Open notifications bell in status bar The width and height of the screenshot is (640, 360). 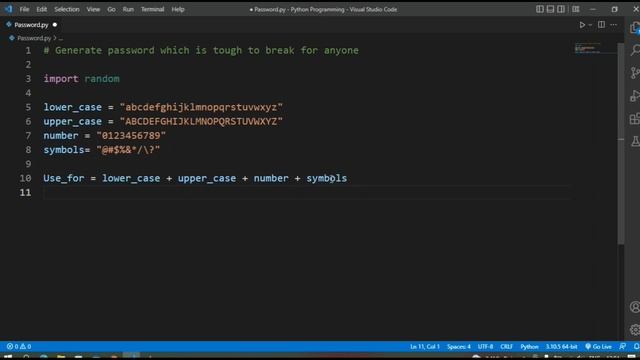pyautogui.click(x=636, y=347)
